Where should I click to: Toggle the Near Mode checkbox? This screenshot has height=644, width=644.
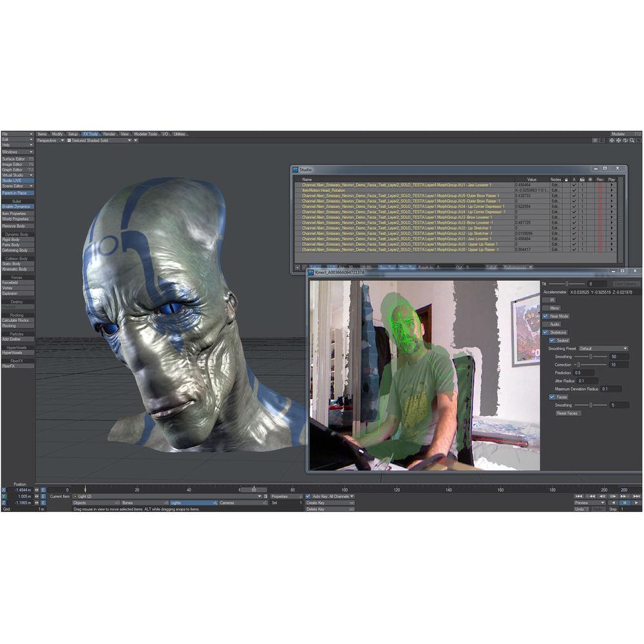point(545,316)
